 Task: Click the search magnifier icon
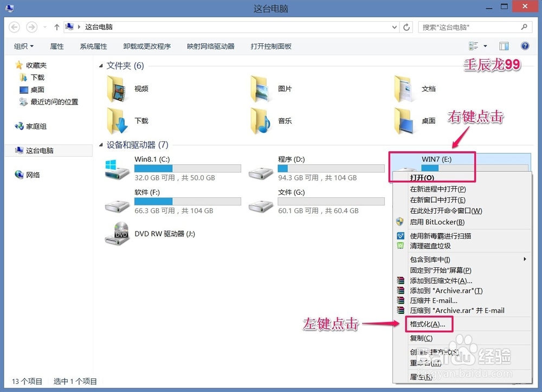(x=524, y=27)
